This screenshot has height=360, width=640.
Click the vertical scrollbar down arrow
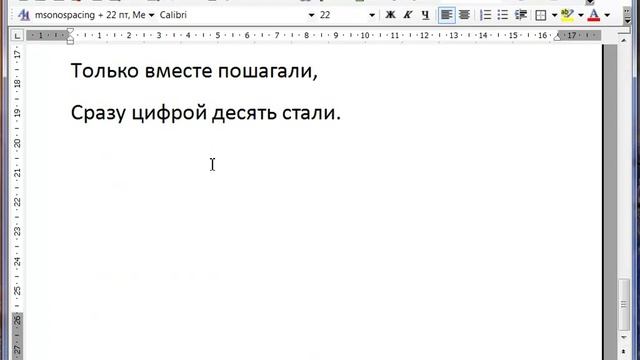(x=623, y=338)
